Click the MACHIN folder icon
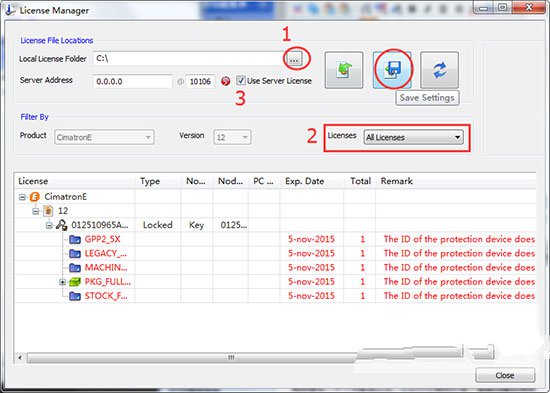The width and height of the screenshot is (550, 393). [x=75, y=268]
